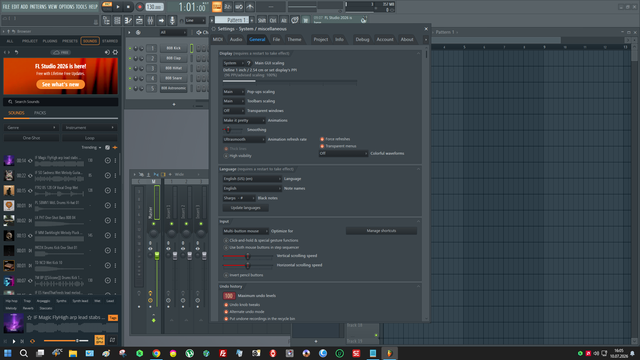Image resolution: width=640 pixels, height=360 pixels.
Task: Toggle the countdown before recording icon
Action: [228, 7]
